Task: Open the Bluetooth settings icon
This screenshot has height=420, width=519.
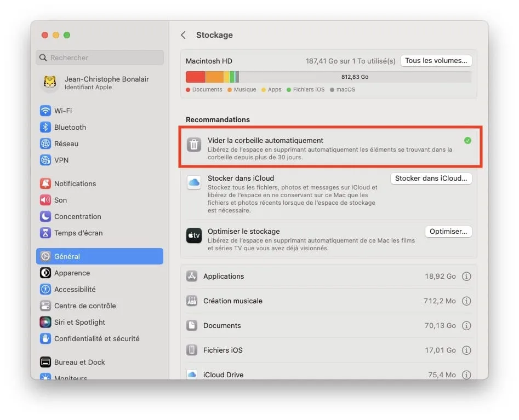Action: point(45,127)
